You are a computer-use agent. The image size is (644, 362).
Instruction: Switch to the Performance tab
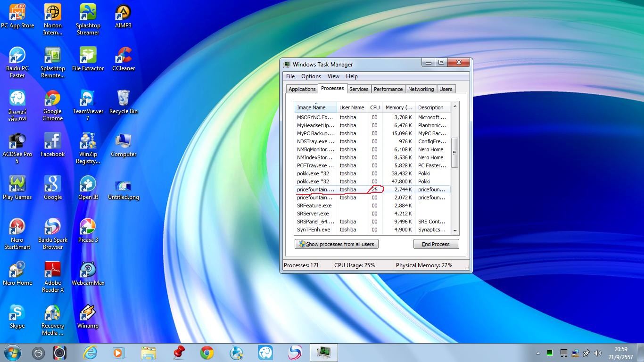(x=388, y=89)
